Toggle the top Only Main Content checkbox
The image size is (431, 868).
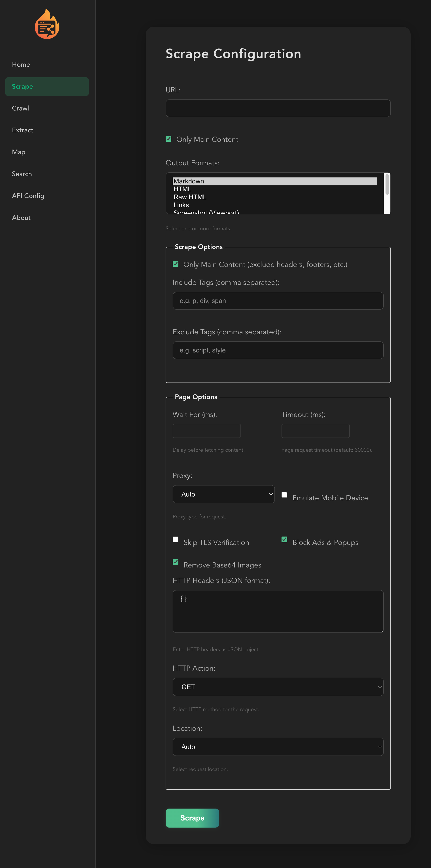169,139
